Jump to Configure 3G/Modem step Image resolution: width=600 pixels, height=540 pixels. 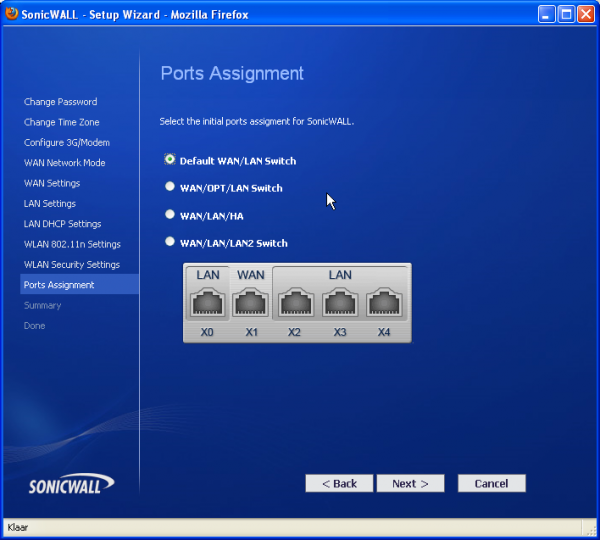(x=67, y=142)
